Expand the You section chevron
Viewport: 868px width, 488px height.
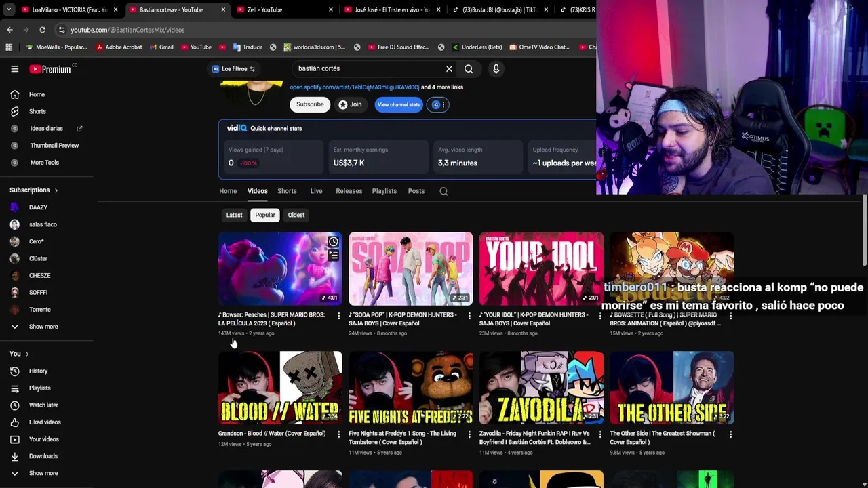point(27,354)
